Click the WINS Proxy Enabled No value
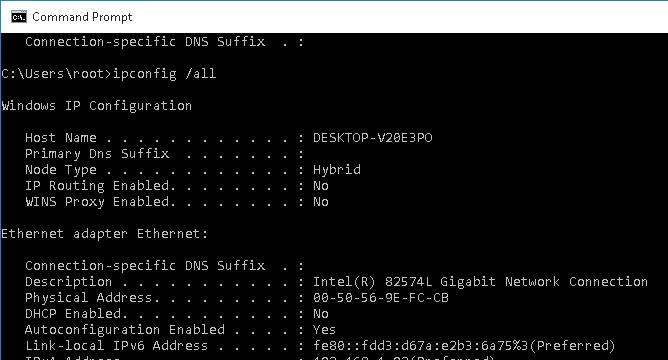 (321, 202)
